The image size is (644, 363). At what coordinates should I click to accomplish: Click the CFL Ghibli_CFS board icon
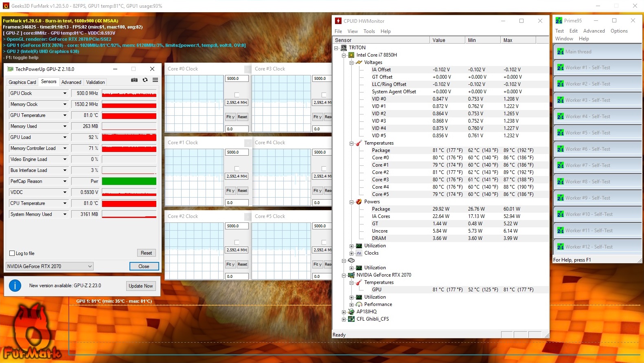pos(351,319)
